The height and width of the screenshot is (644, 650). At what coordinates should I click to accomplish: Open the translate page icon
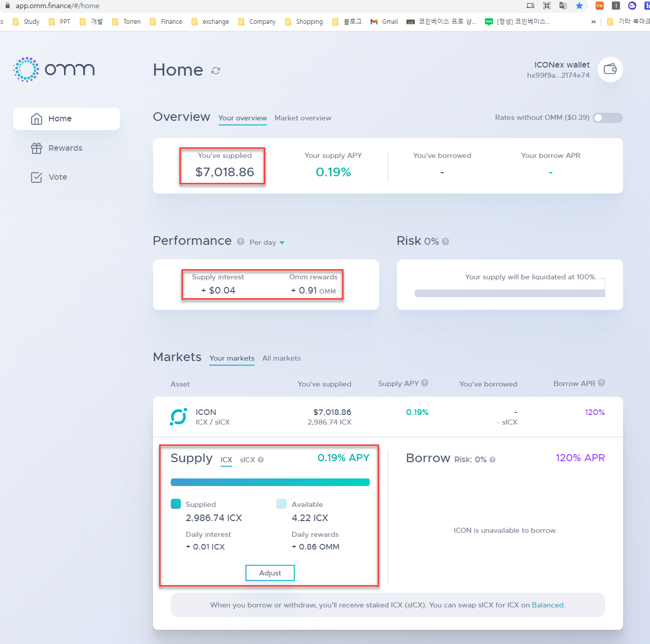tap(563, 6)
